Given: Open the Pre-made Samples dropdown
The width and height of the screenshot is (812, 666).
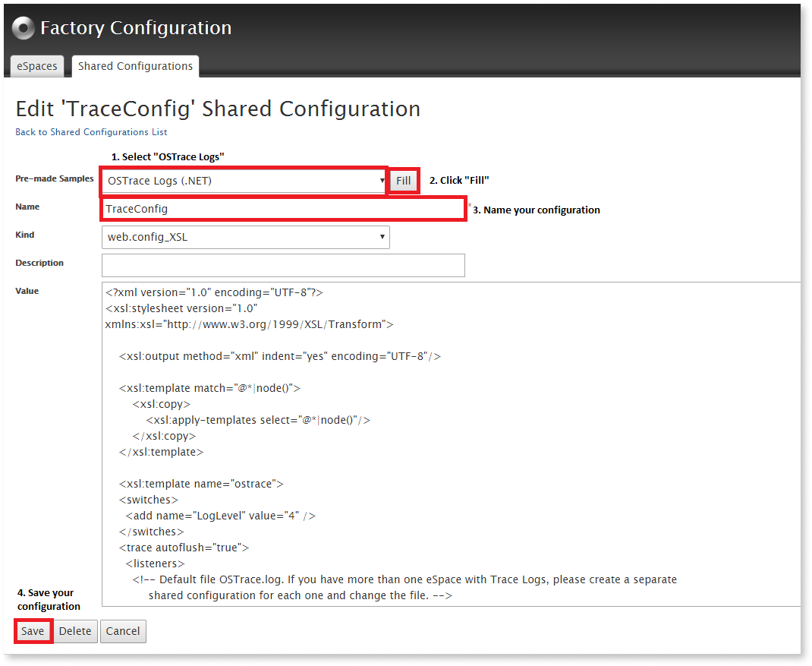Looking at the screenshot, I should (x=245, y=181).
